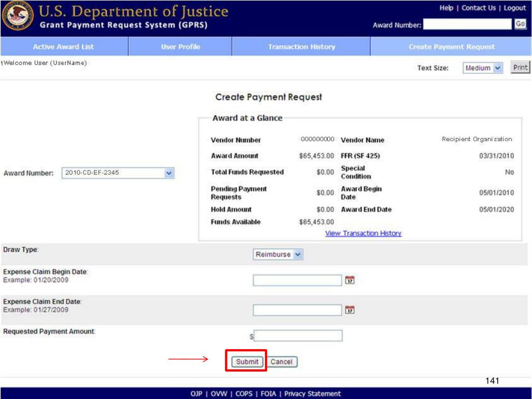This screenshot has width=532, height=399.
Task: Click the FFR (SF 425) date 03/31/2010
Action: (496, 156)
